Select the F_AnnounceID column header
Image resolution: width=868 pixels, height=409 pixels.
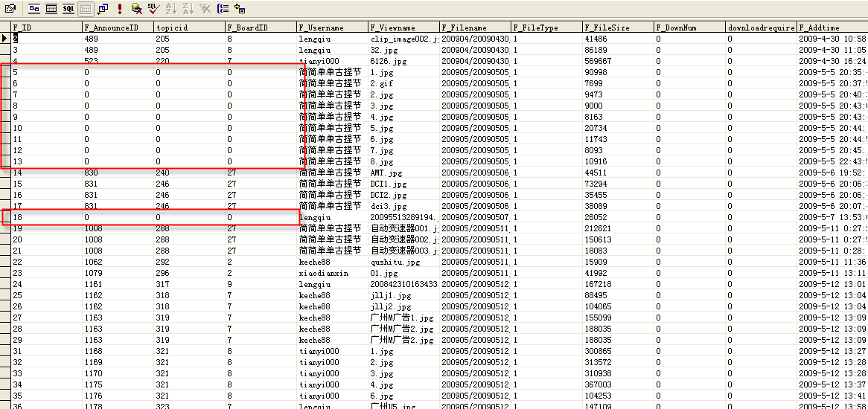[x=118, y=28]
